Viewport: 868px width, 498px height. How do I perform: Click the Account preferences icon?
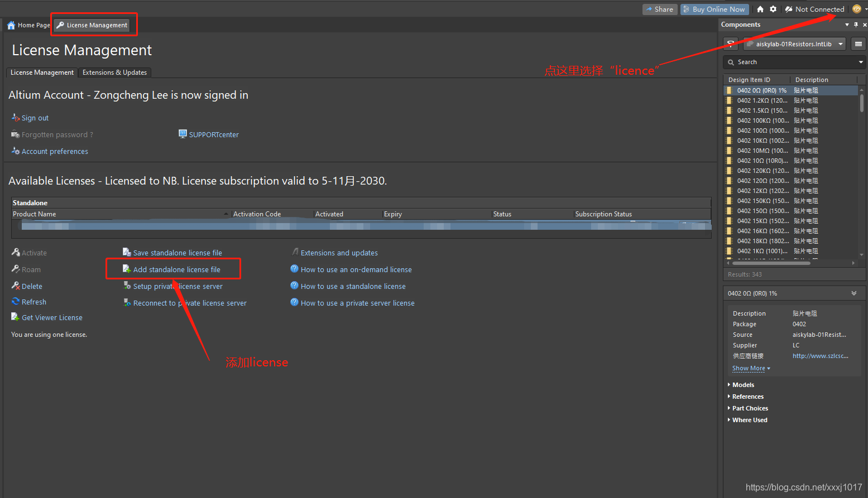click(x=16, y=151)
